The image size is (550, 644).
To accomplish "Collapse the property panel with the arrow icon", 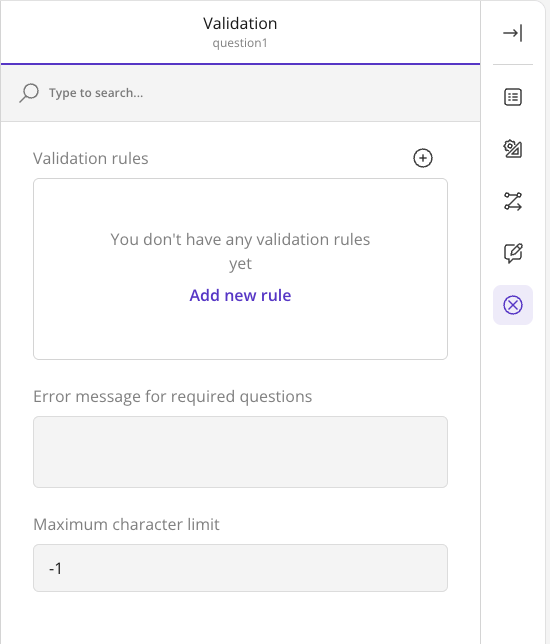I will click(x=513, y=33).
